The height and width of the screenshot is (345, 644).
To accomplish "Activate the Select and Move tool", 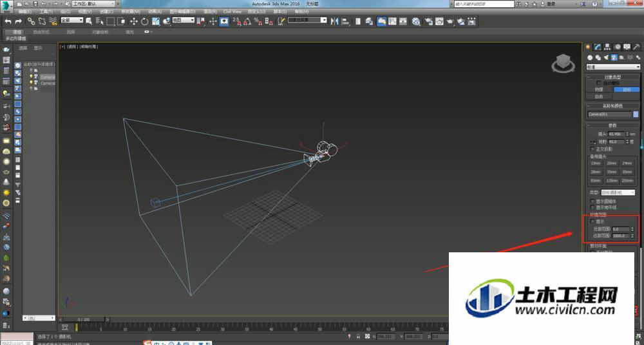I will [x=134, y=21].
